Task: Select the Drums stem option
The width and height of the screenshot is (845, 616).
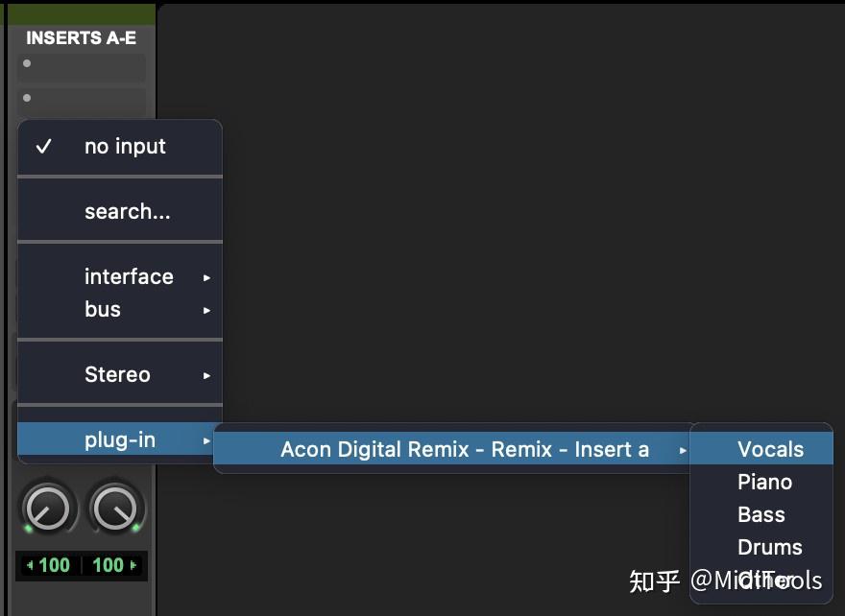Action: click(769, 547)
